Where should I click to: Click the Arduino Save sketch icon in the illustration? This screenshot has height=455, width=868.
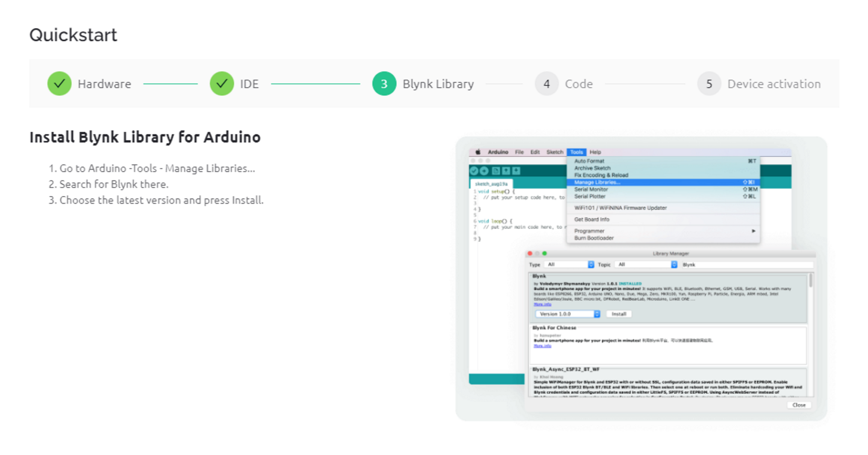(x=516, y=171)
